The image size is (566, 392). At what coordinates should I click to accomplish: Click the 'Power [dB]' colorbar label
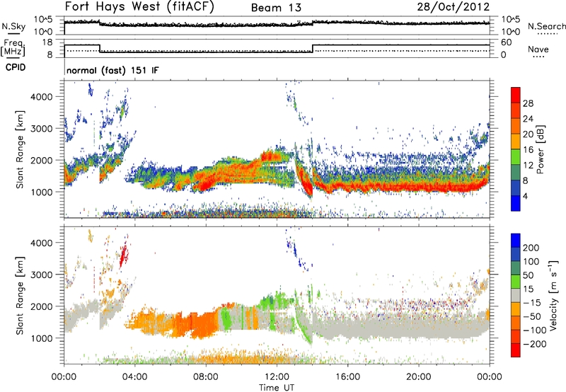540,149
